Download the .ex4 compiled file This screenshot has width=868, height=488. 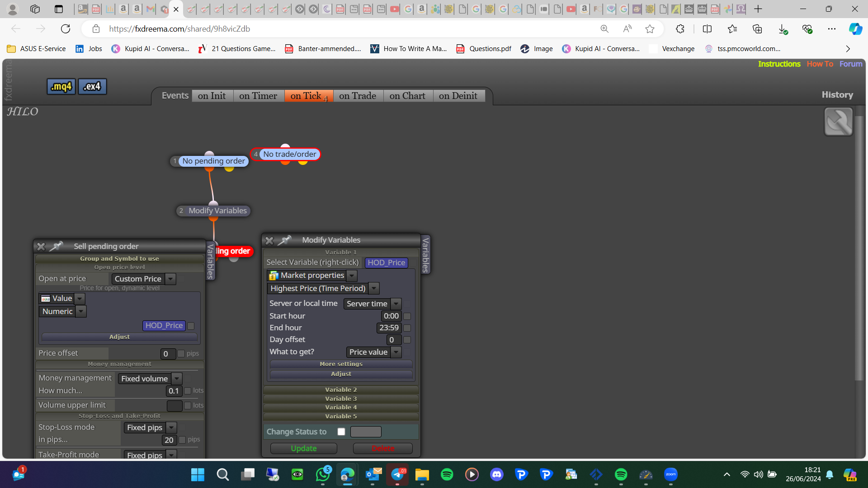coord(92,86)
